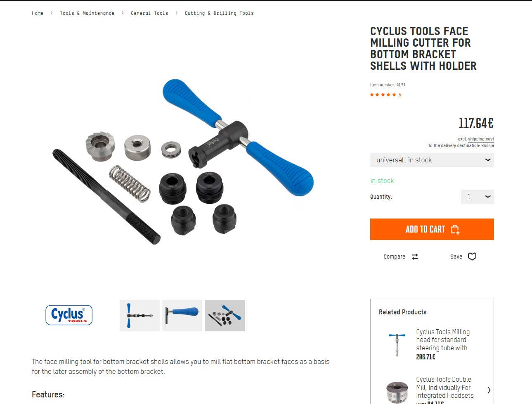The image size is (532, 404).
Task: Select the disassembled parts thumbnail
Action: (225, 316)
